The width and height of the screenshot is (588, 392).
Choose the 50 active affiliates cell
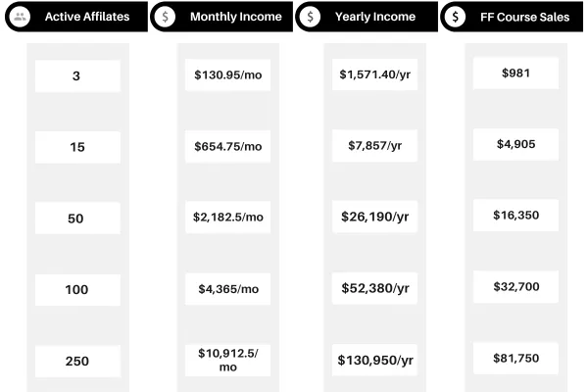(76, 219)
